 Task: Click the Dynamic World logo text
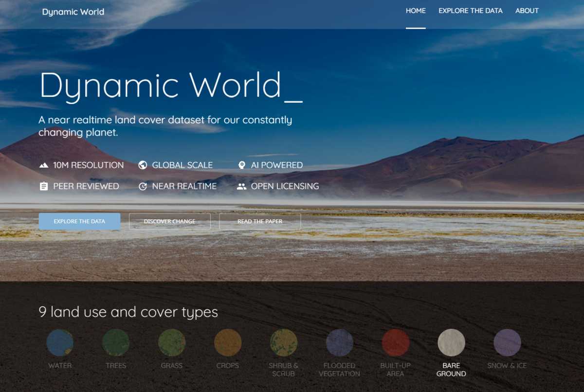73,12
